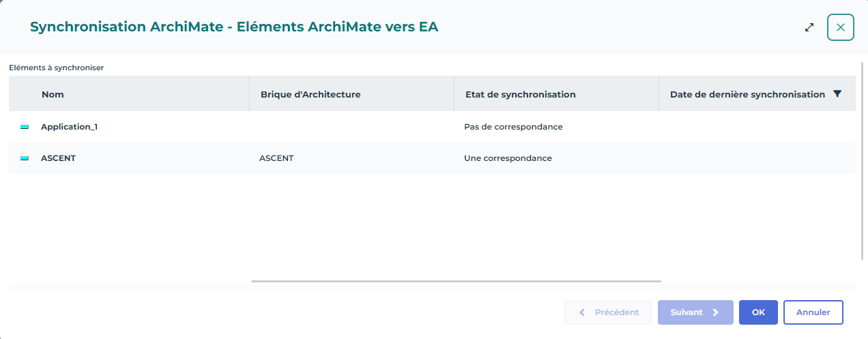This screenshot has width=868, height=339.
Task: Click the Application_1 ArchiMate element icon
Action: click(25, 127)
